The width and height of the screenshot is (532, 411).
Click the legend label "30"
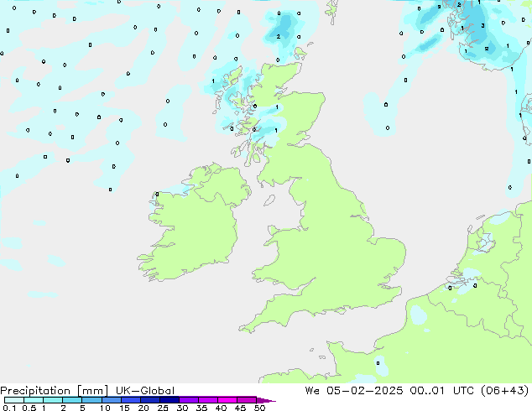tap(182, 408)
